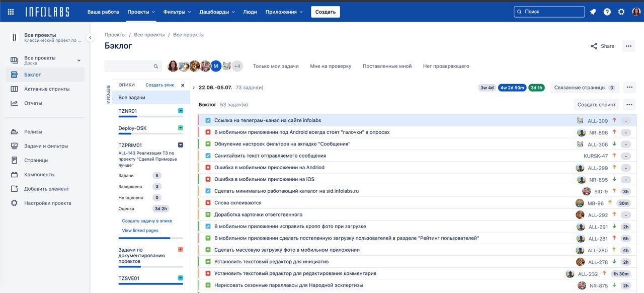Image resolution: width=644 pixels, height=293 pixels.
Task: Expand the Проекты dropdown menu
Action: click(x=141, y=12)
